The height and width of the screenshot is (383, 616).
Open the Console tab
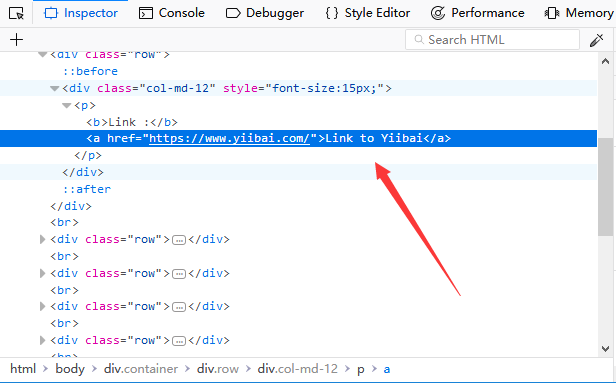[172, 13]
